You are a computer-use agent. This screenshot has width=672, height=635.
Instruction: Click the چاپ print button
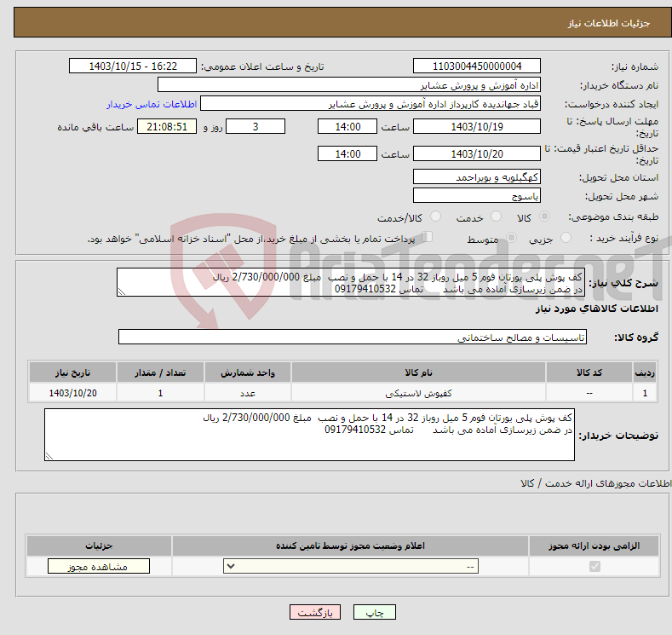tap(374, 612)
